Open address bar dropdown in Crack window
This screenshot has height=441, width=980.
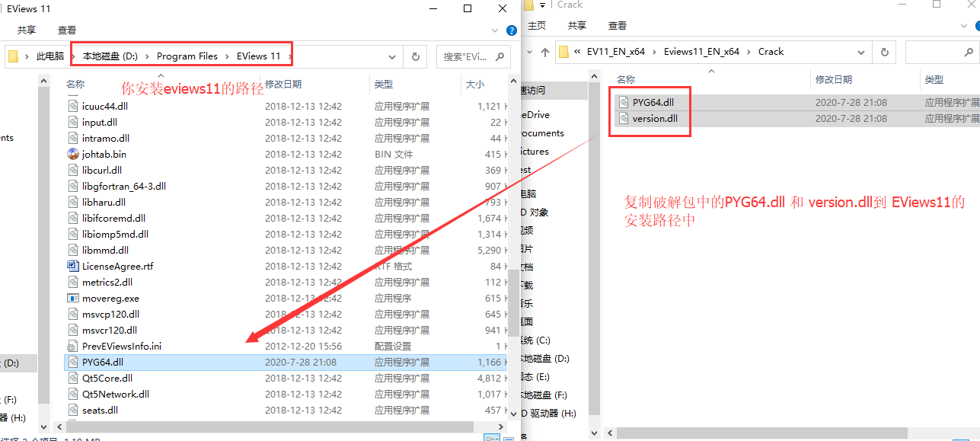point(860,52)
